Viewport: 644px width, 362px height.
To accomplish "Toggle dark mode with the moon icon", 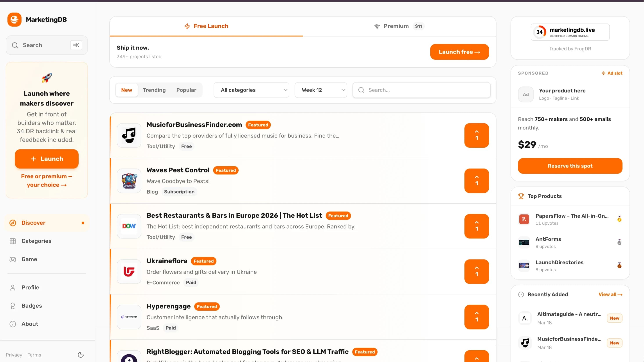I will coord(81,355).
